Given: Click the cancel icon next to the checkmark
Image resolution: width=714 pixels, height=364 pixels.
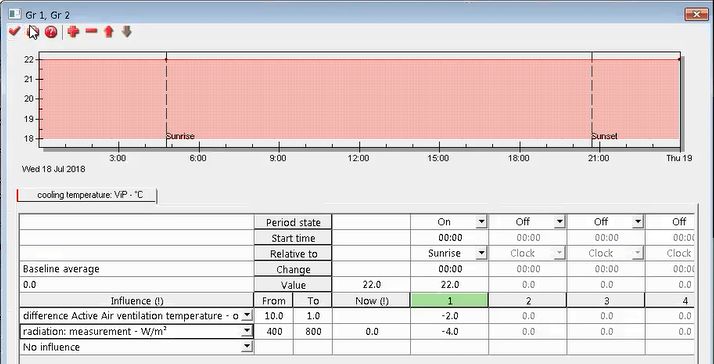Looking at the screenshot, I should point(33,32).
